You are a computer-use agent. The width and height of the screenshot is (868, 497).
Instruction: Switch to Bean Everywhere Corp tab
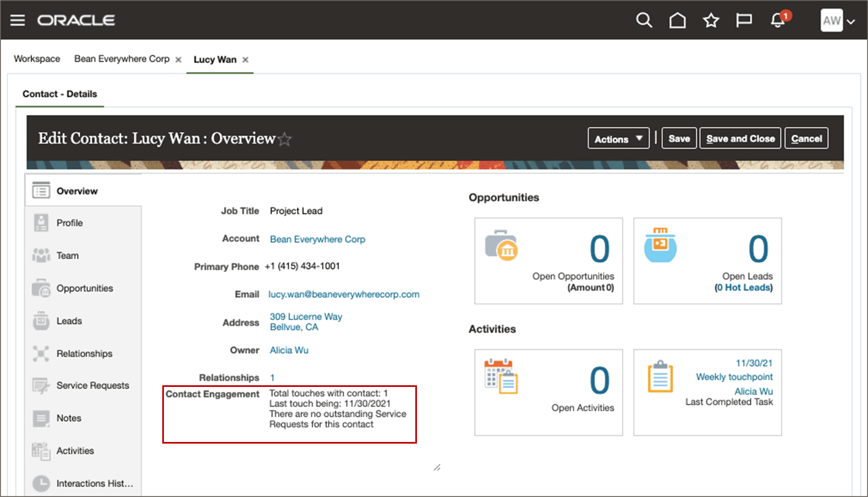pyautogui.click(x=122, y=59)
